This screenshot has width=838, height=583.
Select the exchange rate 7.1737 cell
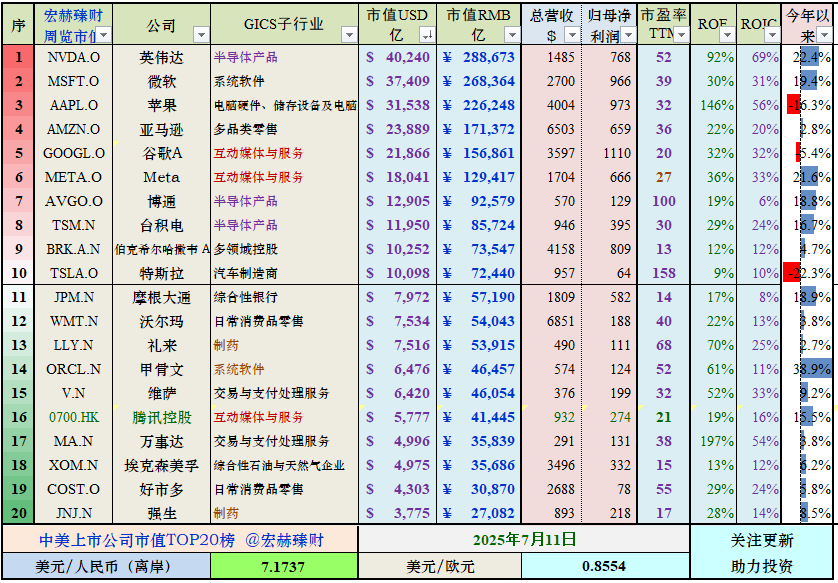coord(283,566)
